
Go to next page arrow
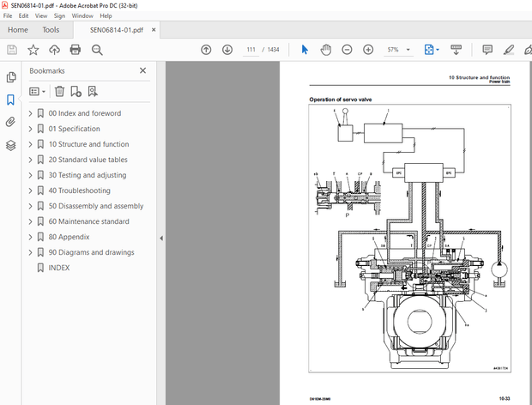coord(227,50)
